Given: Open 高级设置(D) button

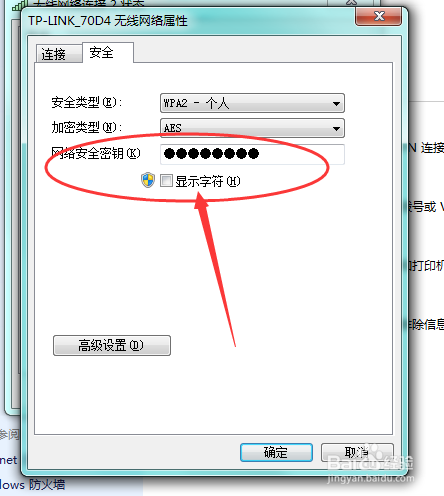Looking at the screenshot, I should (112, 345).
